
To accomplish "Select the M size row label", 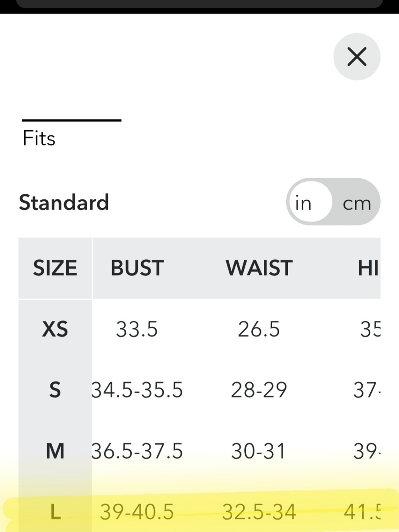I will coord(55,451).
